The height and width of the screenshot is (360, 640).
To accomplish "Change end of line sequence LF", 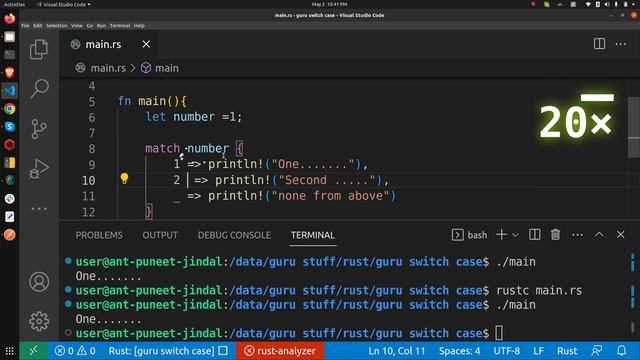I will click(x=538, y=351).
